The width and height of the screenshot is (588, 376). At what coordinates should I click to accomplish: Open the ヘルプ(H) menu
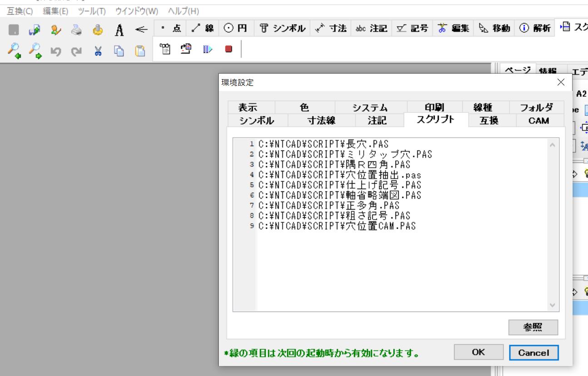point(183,11)
